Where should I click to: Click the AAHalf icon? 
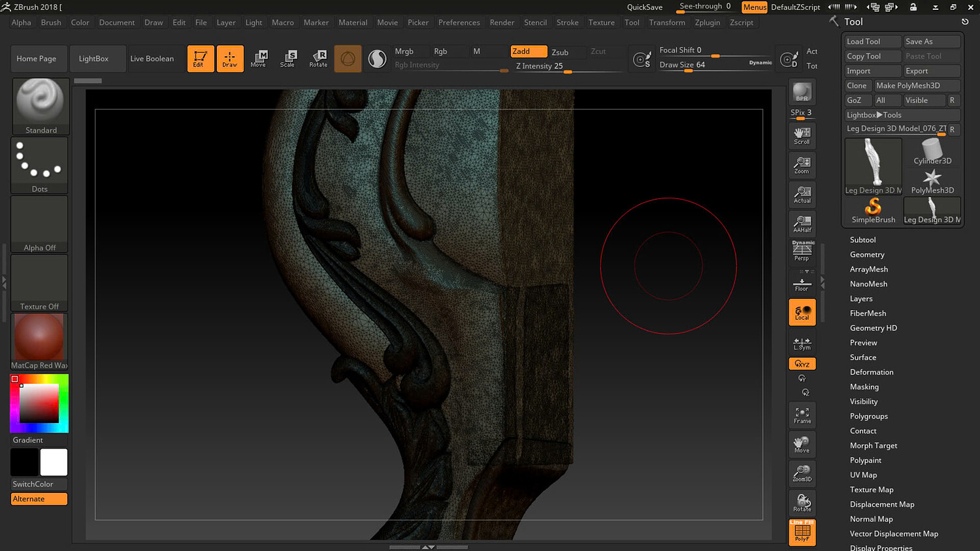pyautogui.click(x=802, y=224)
